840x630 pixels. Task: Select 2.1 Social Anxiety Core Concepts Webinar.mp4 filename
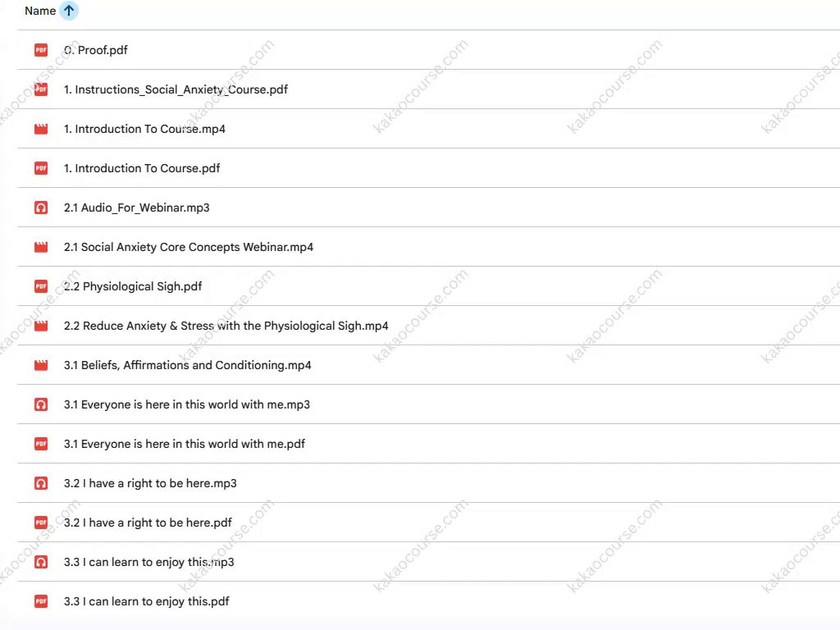[188, 247]
